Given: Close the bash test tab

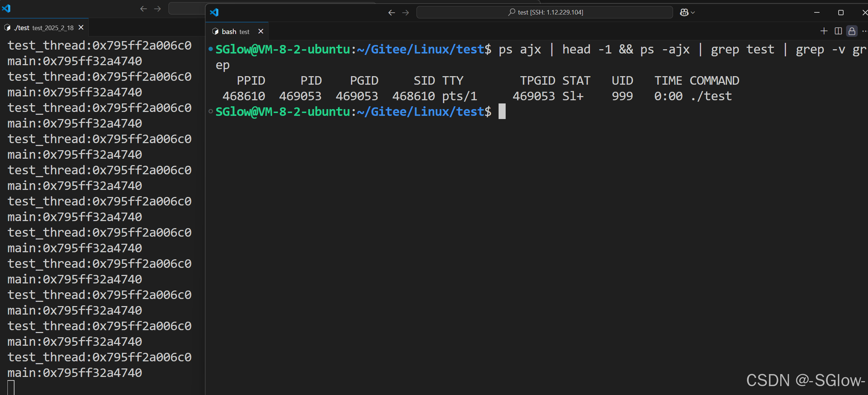Looking at the screenshot, I should coord(261,32).
